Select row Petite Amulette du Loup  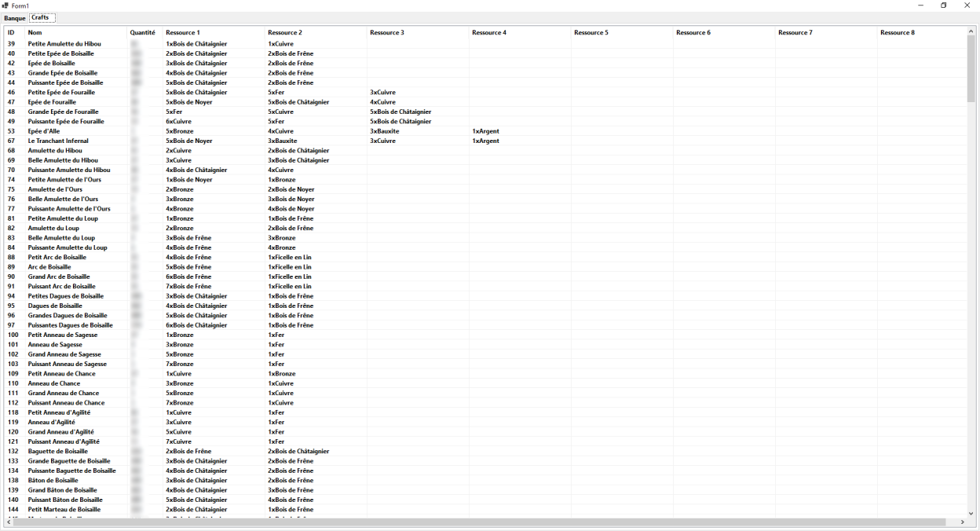coord(486,218)
